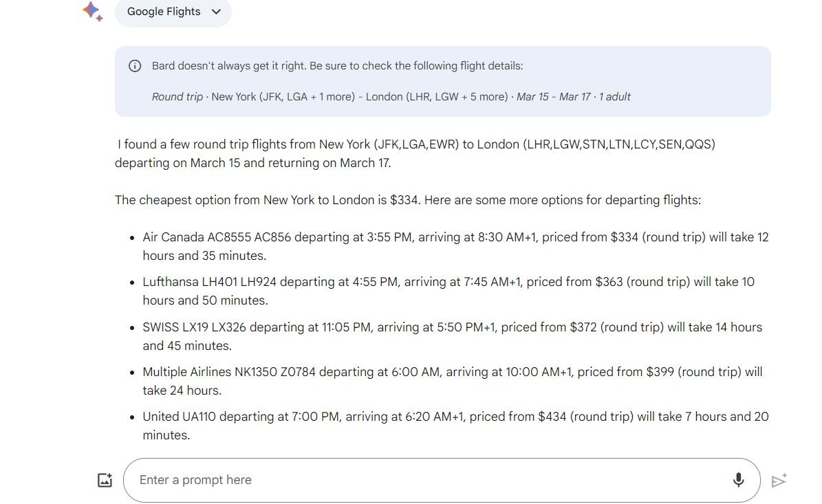Select the Air Canada AC8555 flight entry
Image resolution: width=822 pixels, height=504 pixels.
(455, 246)
